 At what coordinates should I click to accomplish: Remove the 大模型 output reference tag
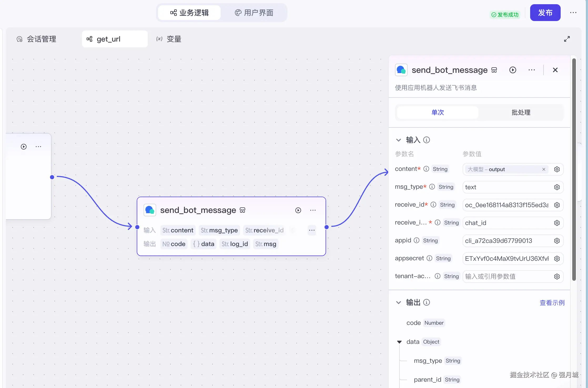tap(544, 169)
